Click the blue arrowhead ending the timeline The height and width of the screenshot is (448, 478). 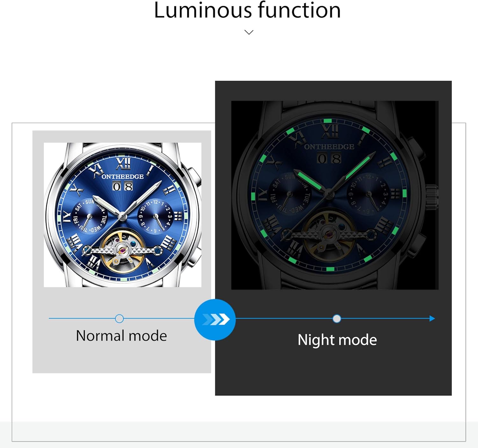(x=432, y=319)
